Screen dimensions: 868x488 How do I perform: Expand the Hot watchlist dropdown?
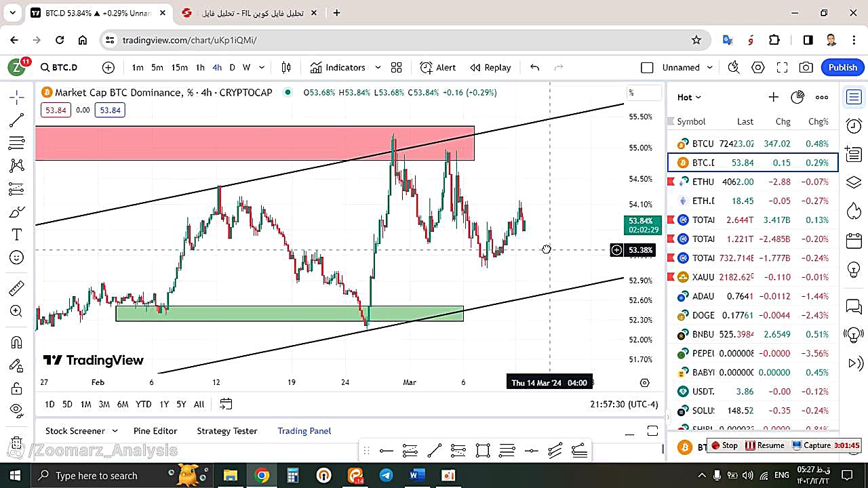(690, 97)
